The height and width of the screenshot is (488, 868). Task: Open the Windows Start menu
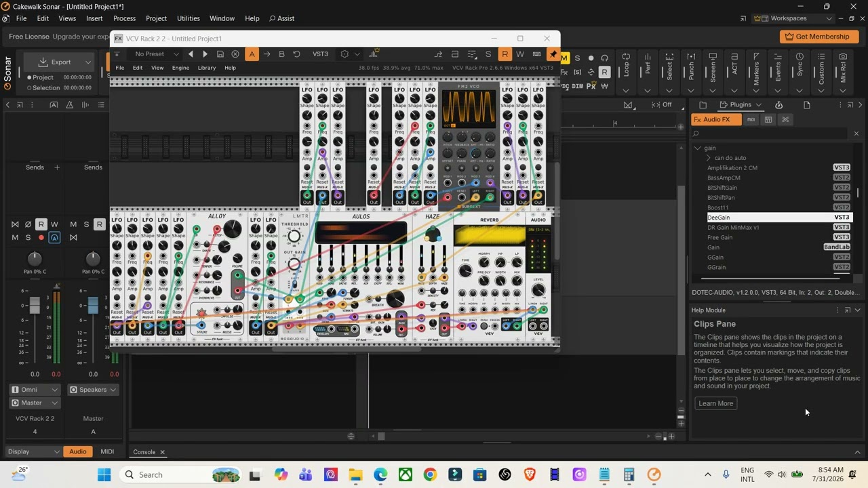[x=104, y=474]
